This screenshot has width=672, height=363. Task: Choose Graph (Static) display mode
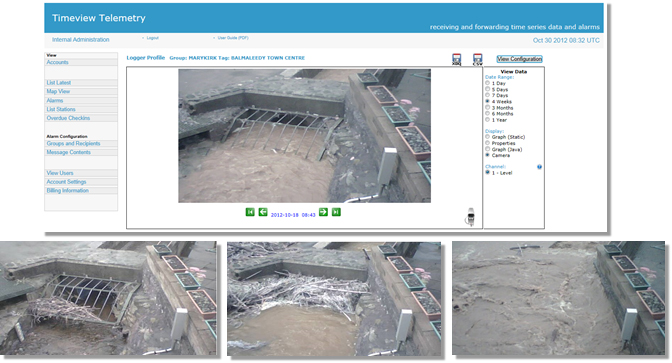(x=487, y=137)
